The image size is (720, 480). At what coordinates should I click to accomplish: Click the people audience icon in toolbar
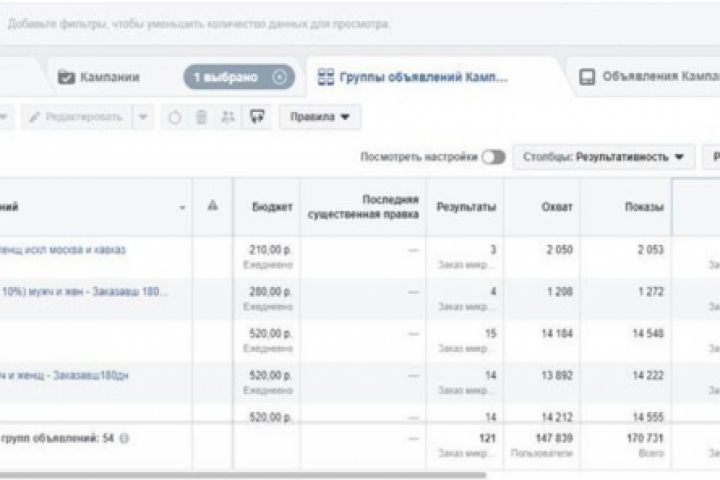click(228, 117)
